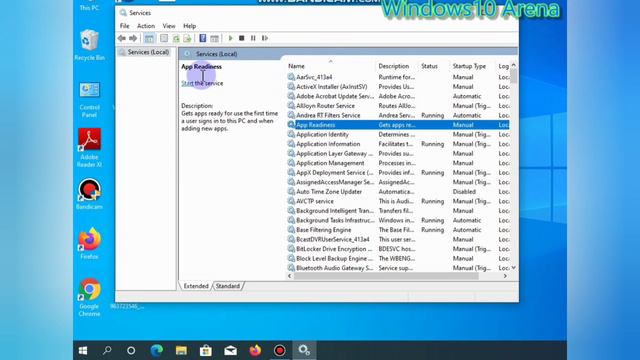
Task: Click the horizontal scrollbar right arrow
Action: pyautogui.click(x=505, y=276)
